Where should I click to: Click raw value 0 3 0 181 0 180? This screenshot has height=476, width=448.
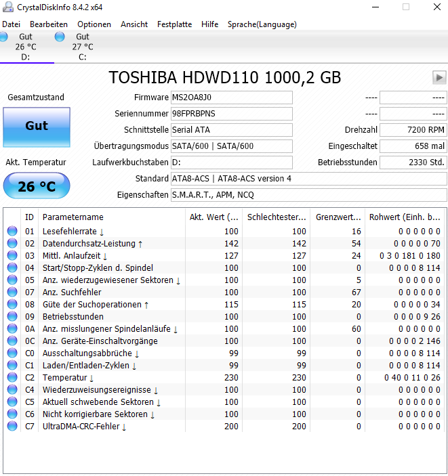409,256
